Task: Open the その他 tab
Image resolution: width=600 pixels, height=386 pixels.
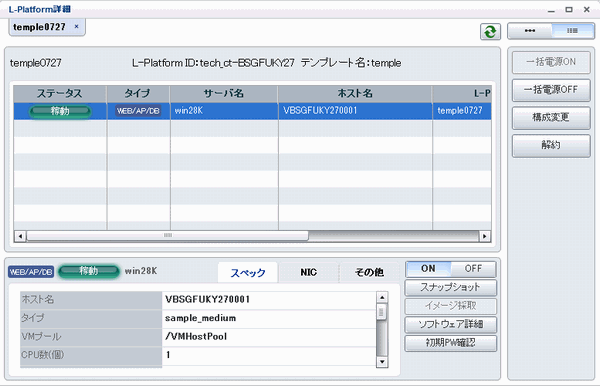Action: (x=369, y=272)
